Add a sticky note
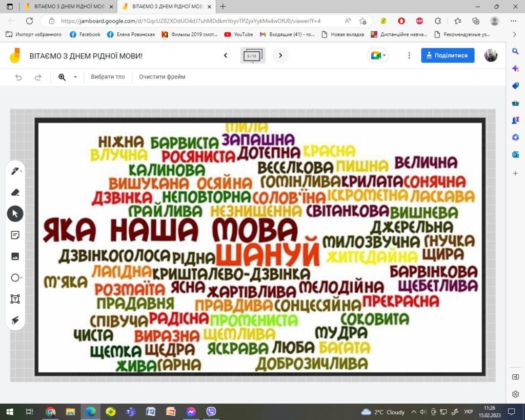Viewport: 525px width, 420px height. [x=15, y=235]
